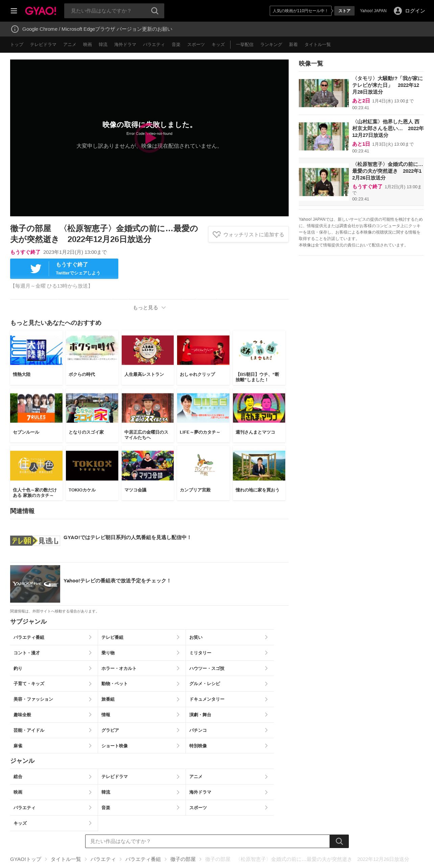Click Twitterでシェアしよう share button
The width and height of the screenshot is (434, 868).
click(64, 269)
